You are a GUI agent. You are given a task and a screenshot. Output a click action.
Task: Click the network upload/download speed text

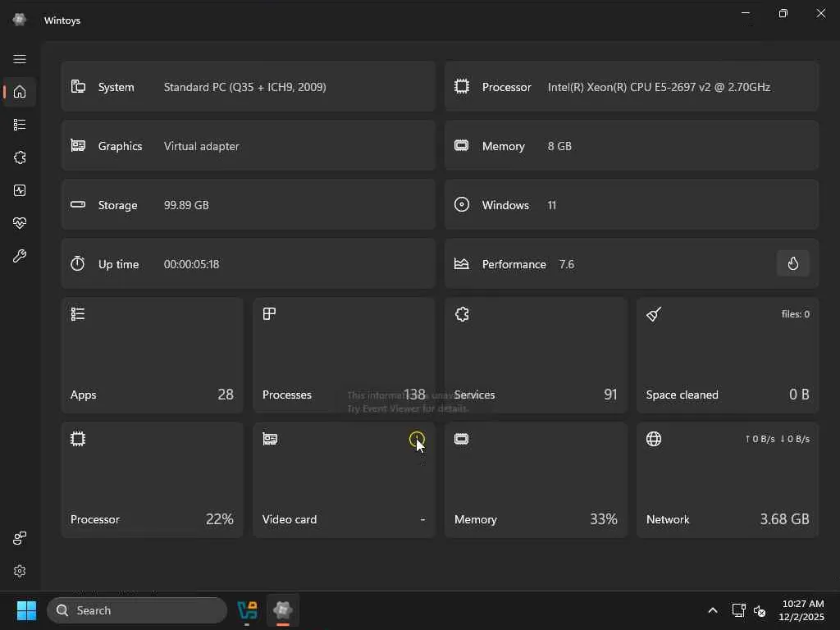point(778,439)
